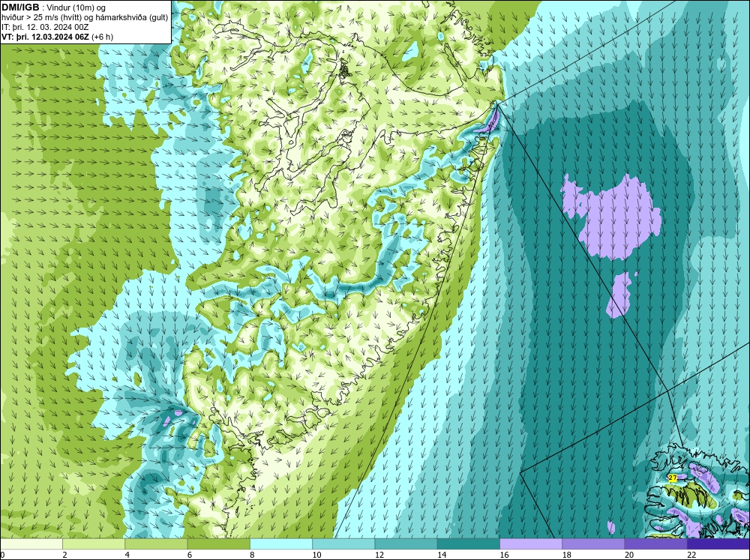The width and height of the screenshot is (750, 560).
Task: Click the 0–2 m/s pale yellow legend swatch
Action: click(31, 544)
